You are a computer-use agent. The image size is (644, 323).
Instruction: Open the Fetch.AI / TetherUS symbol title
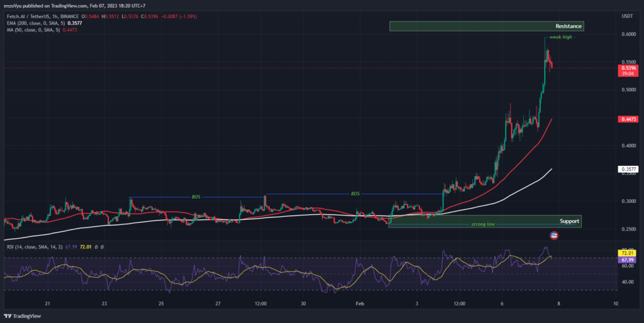click(x=30, y=16)
